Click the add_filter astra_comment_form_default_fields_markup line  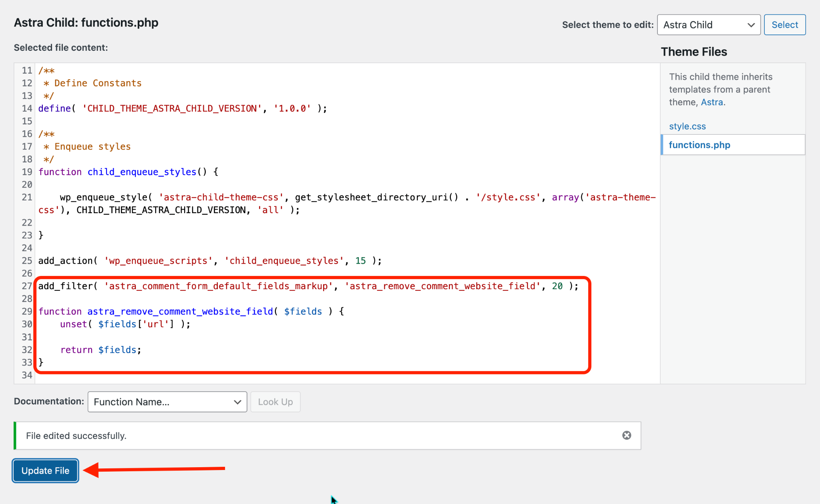308,286
